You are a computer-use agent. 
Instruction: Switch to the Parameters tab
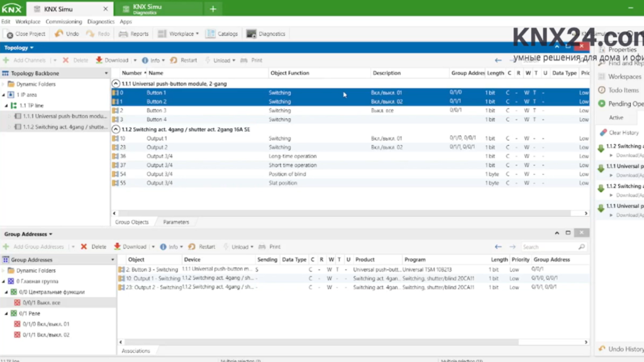[x=176, y=222]
